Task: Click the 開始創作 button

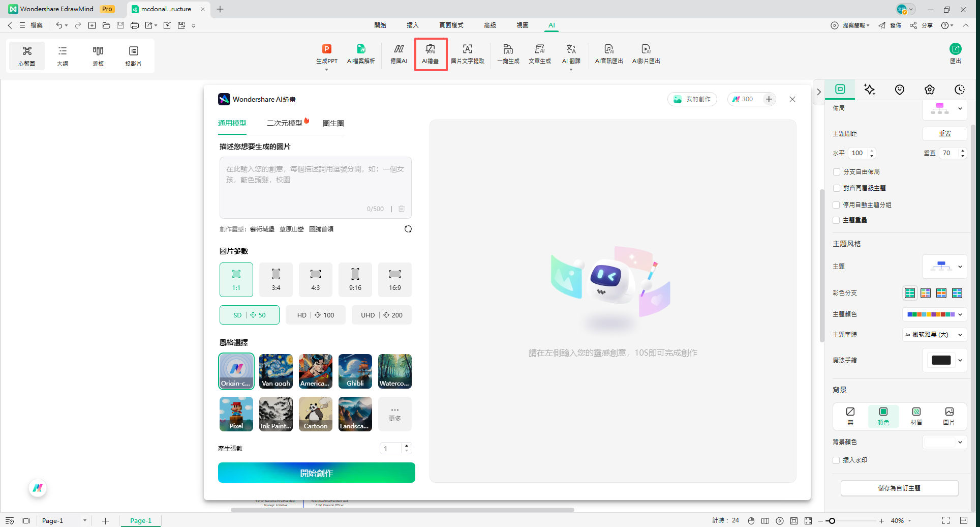Action: tap(316, 473)
